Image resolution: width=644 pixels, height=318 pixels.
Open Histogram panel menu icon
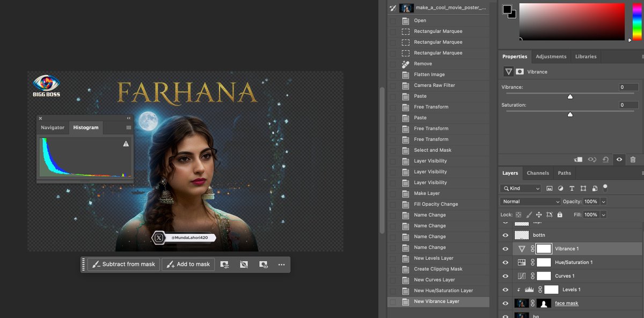pos(129,128)
